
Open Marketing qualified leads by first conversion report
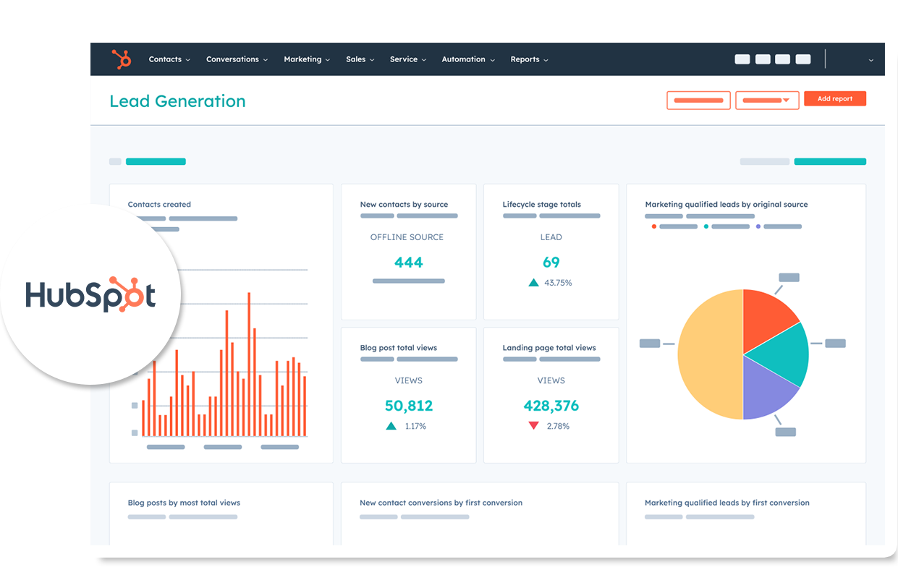click(x=727, y=503)
